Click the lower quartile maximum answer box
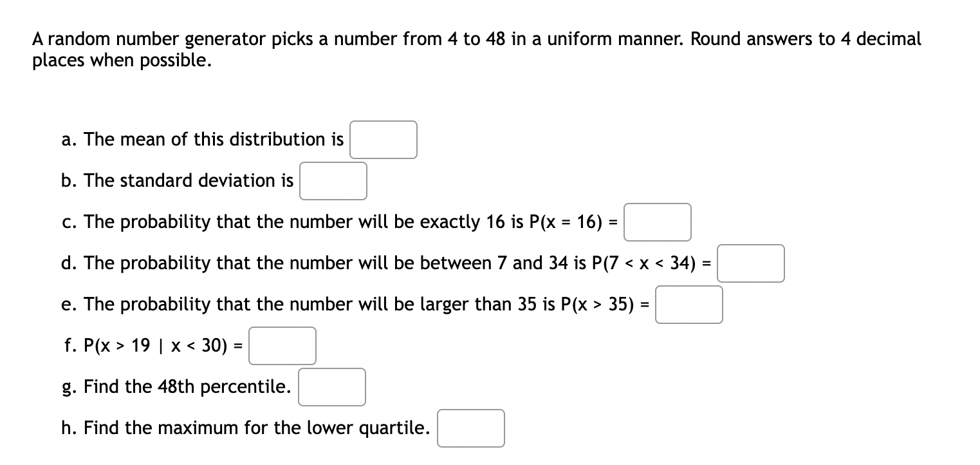 pos(470,428)
